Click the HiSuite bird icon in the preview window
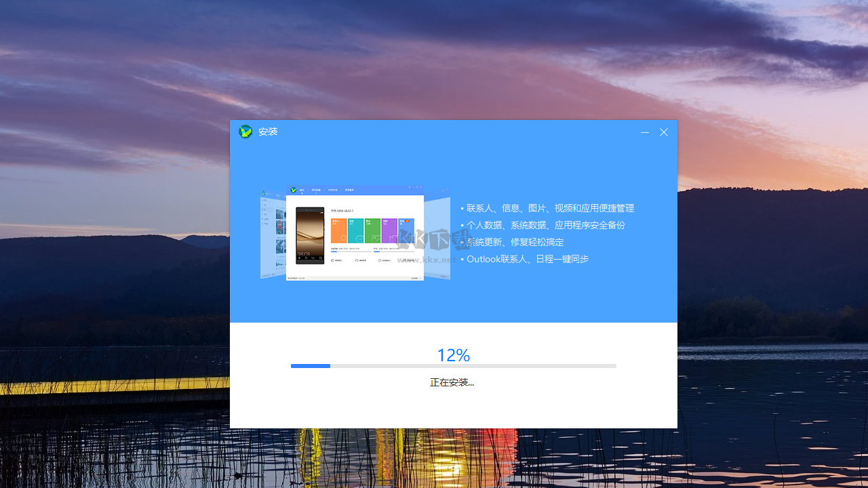The image size is (868, 488). pos(293,190)
